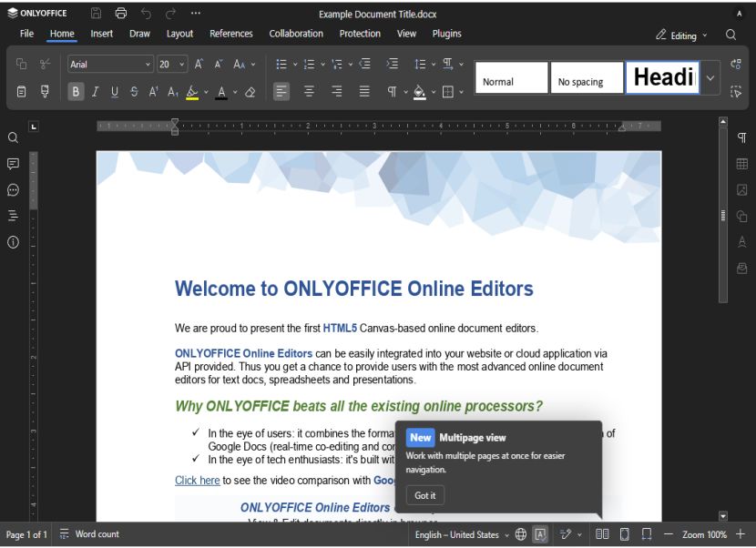Open the Chat panel in the left sidebar
Viewport: 756px width, 548px height.
13,190
